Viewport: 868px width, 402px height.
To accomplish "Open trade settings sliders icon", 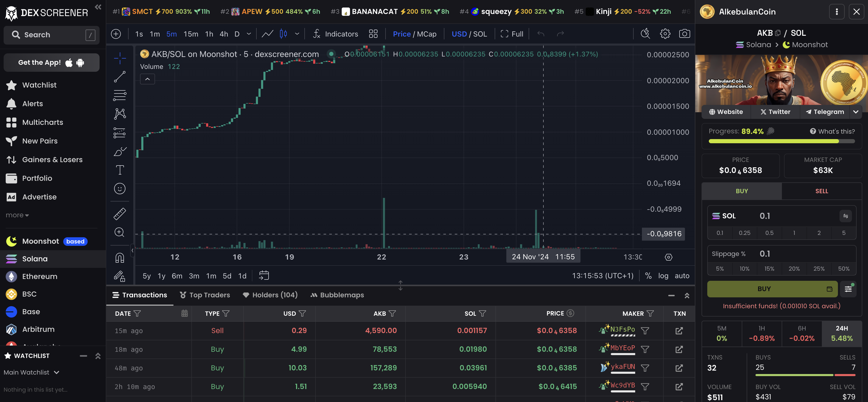I will (x=848, y=289).
